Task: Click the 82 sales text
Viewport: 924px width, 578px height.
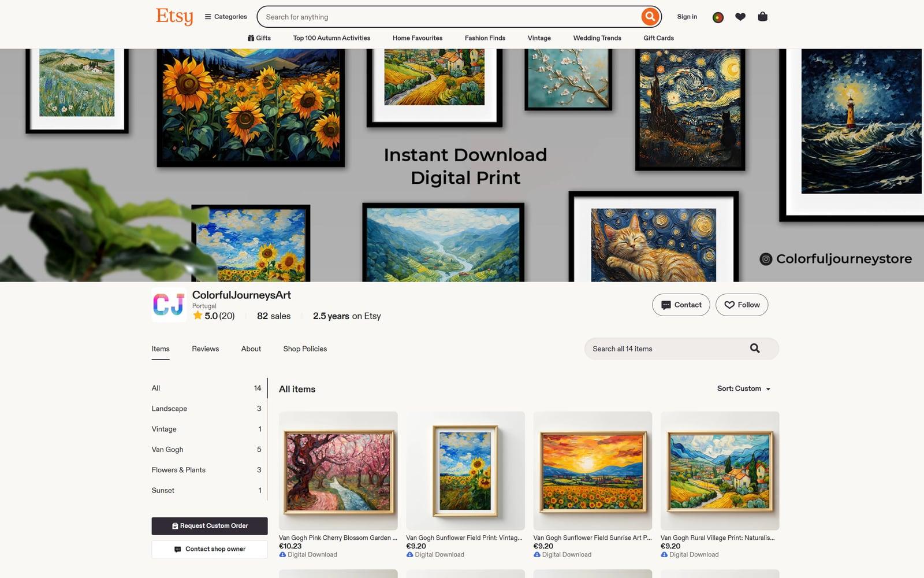Action: 274,316
